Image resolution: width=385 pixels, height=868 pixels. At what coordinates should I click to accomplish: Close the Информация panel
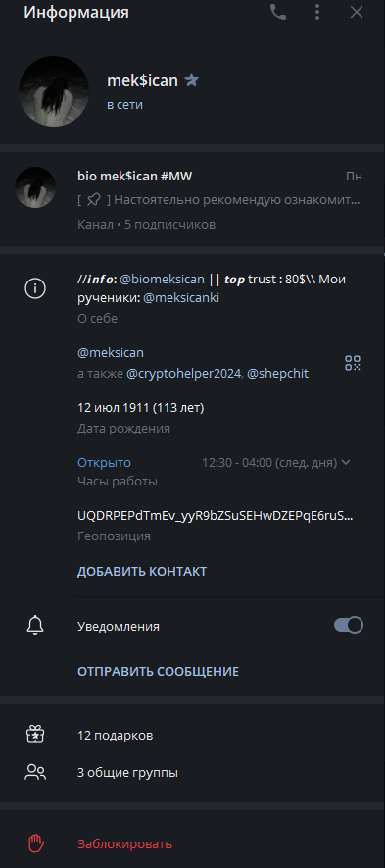pos(357,12)
